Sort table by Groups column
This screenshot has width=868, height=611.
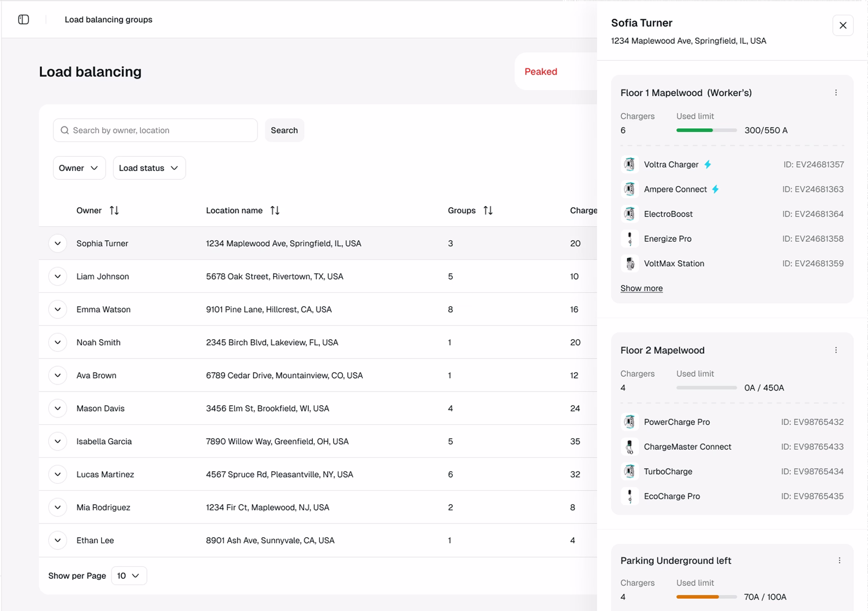[488, 210]
